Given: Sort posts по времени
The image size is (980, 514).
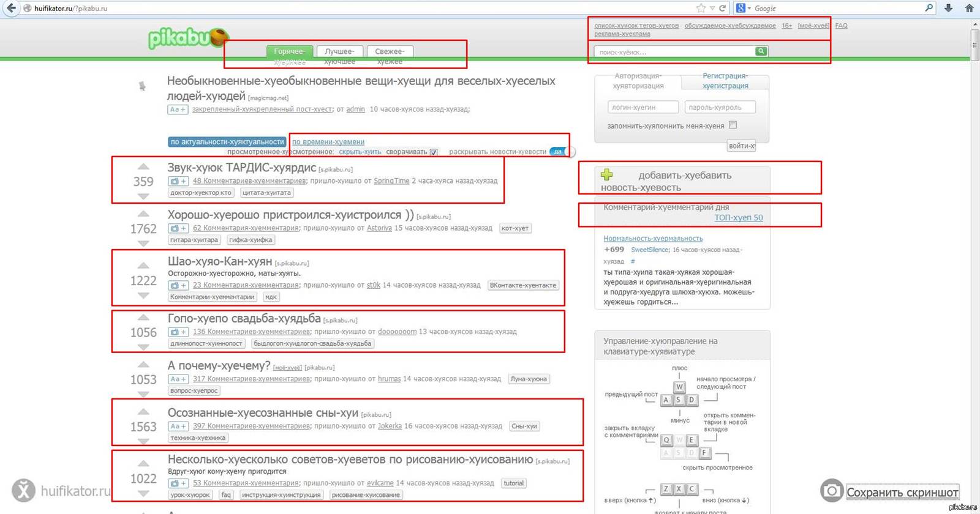Looking at the screenshot, I should pyautogui.click(x=328, y=141).
